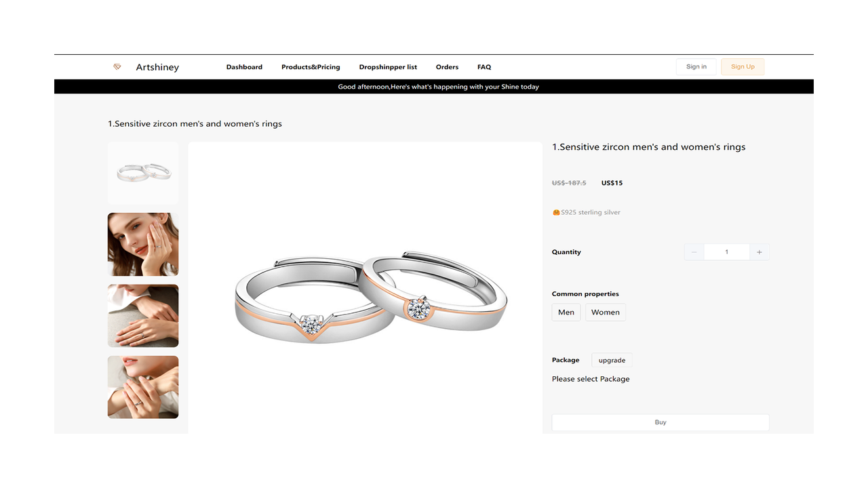Open the Products&Pricing page
868x488 pixels.
311,66
